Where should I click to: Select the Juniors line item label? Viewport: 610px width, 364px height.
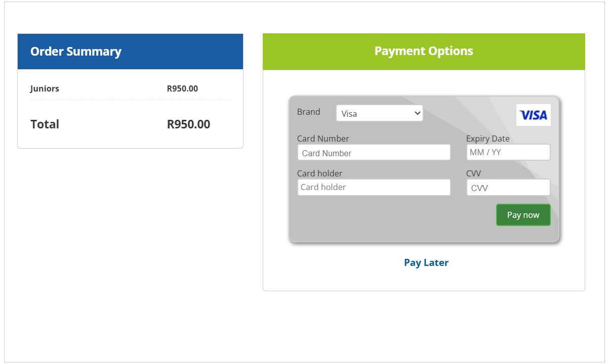45,88
